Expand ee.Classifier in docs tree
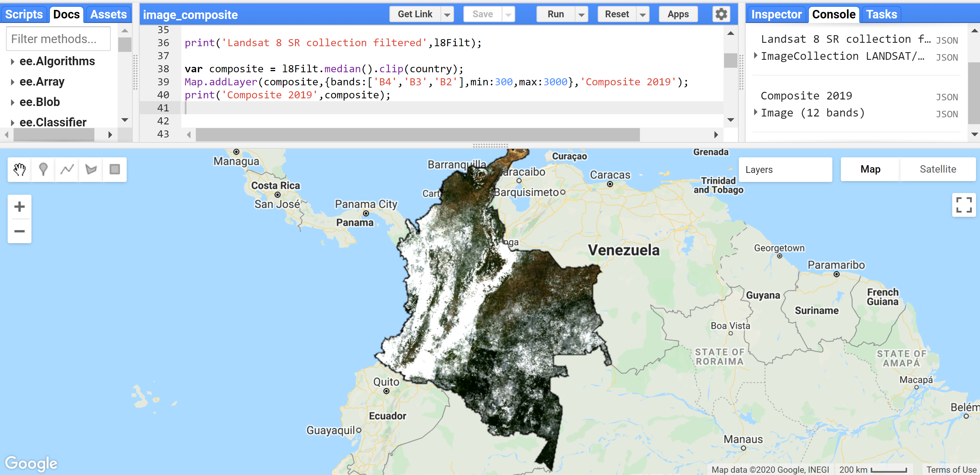 click(x=12, y=122)
